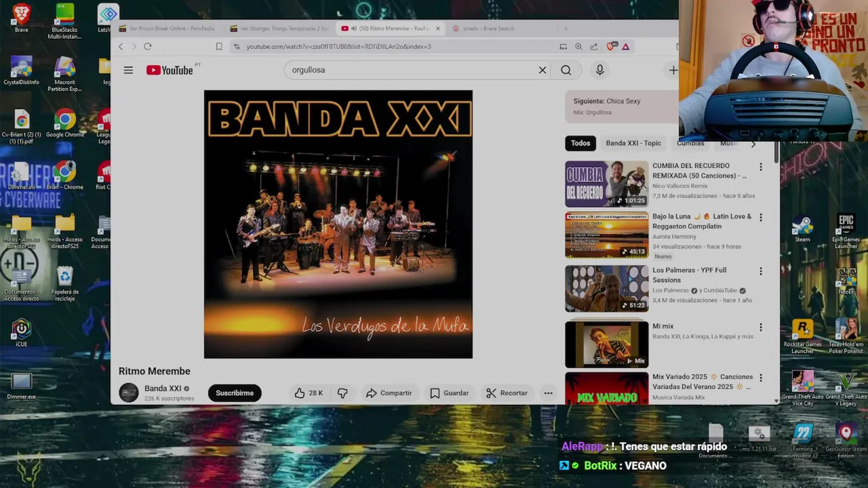Select the Todos filter chip
The image size is (868, 488).
click(580, 143)
